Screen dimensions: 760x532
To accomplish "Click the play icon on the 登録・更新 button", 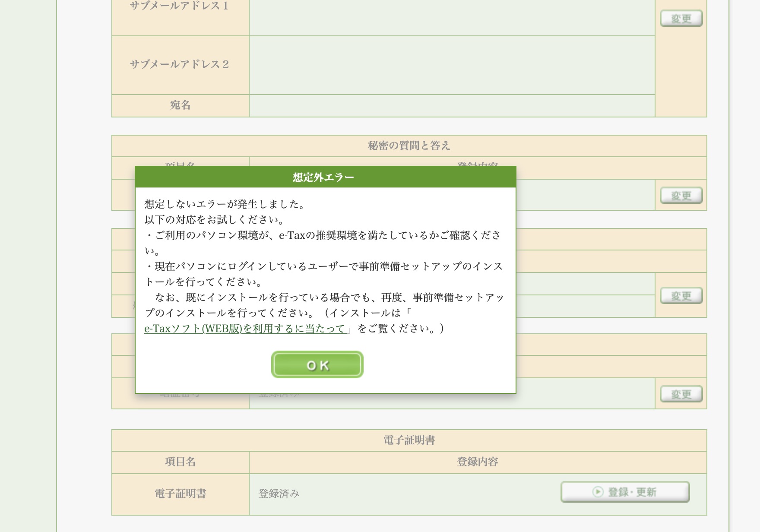I will point(598,492).
